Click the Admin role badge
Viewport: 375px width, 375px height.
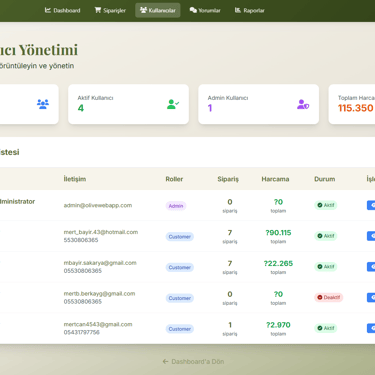[176, 206]
